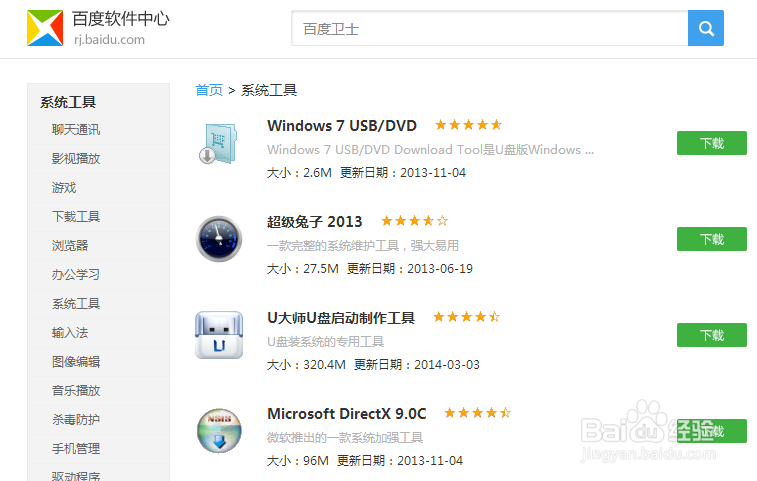Select 浏览器 category in sidebar
Viewport: 757px width, 481px height.
(70, 245)
